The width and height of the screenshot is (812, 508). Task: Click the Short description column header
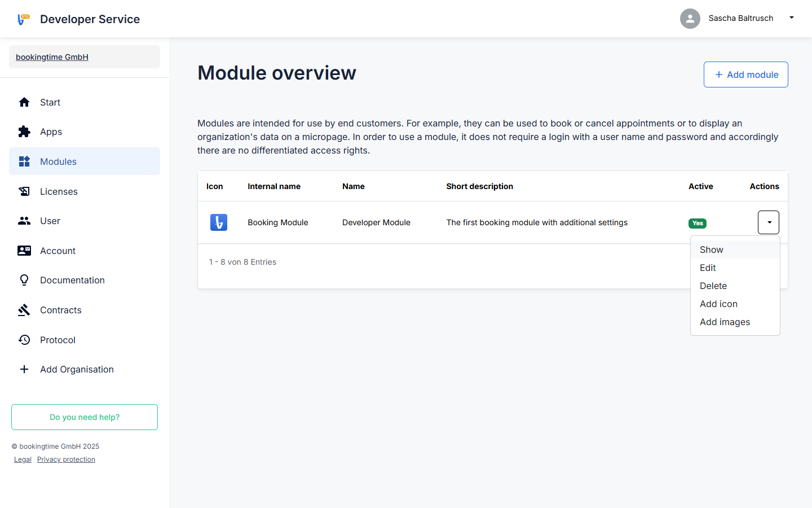(480, 186)
